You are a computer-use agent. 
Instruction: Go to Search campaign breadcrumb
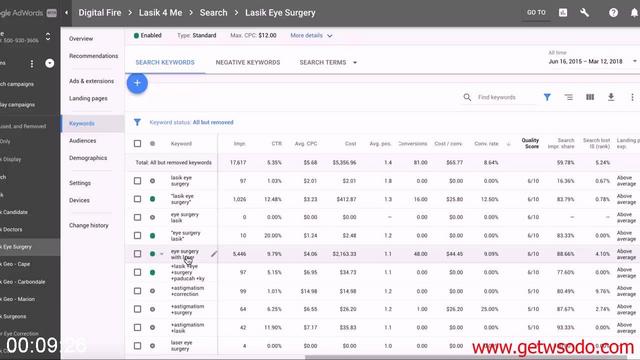pyautogui.click(x=213, y=13)
